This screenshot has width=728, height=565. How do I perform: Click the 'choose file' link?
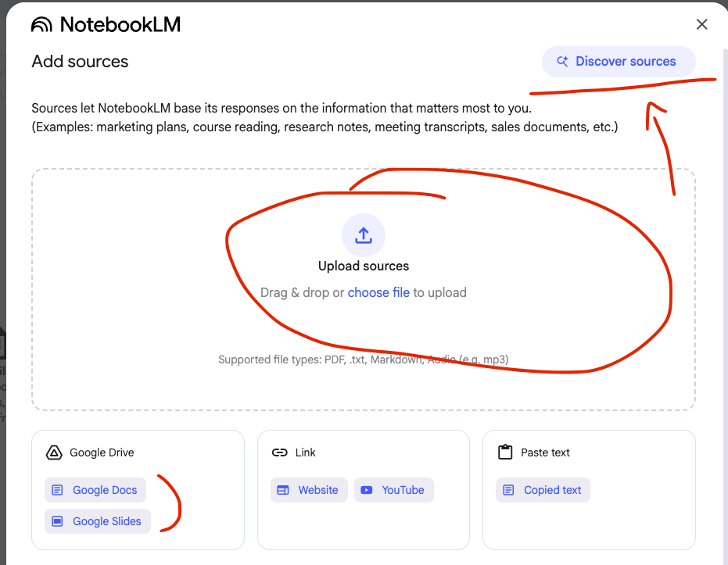point(378,293)
